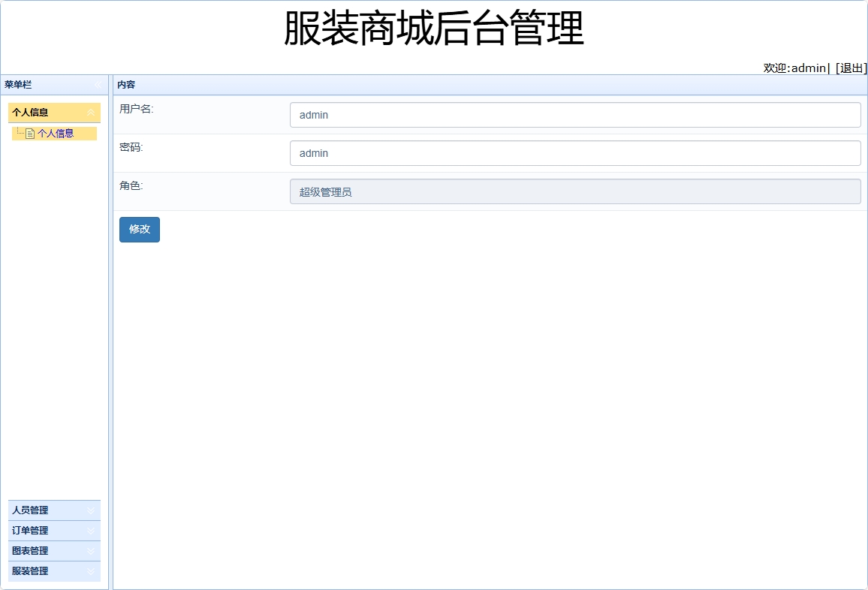Click the 内容 panel header
This screenshot has width=868, height=590.
click(x=128, y=84)
